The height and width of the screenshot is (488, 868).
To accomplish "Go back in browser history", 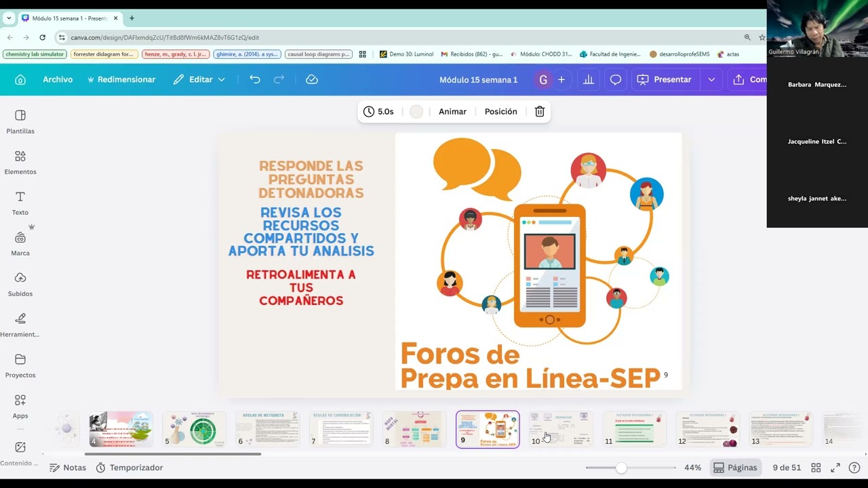I will click(x=10, y=37).
